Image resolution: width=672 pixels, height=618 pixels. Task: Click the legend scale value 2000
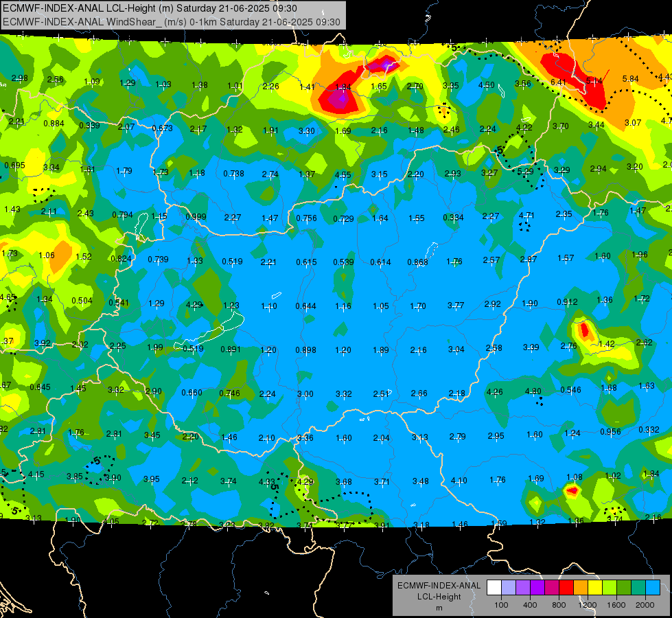pyautogui.click(x=645, y=605)
